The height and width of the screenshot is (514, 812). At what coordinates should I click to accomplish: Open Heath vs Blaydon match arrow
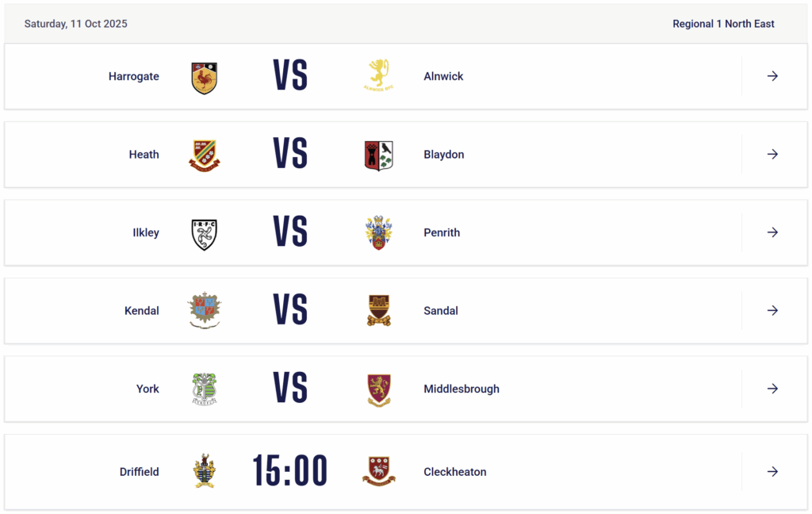(x=772, y=155)
